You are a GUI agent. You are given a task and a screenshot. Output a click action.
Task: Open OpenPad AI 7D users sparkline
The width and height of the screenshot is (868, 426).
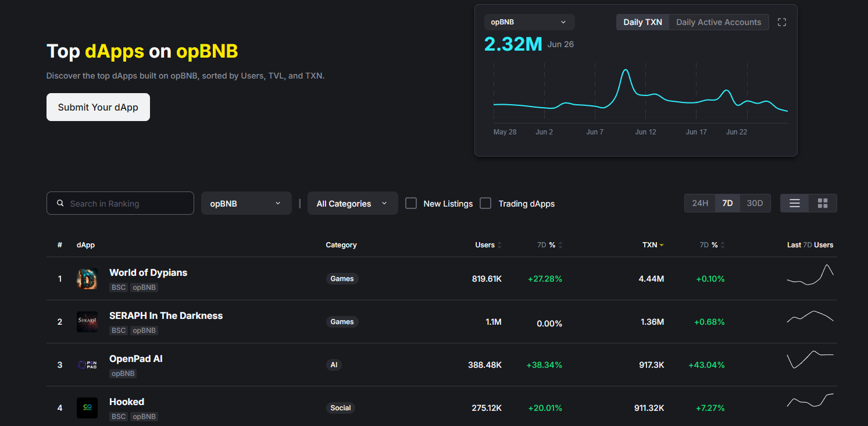pyautogui.click(x=810, y=360)
